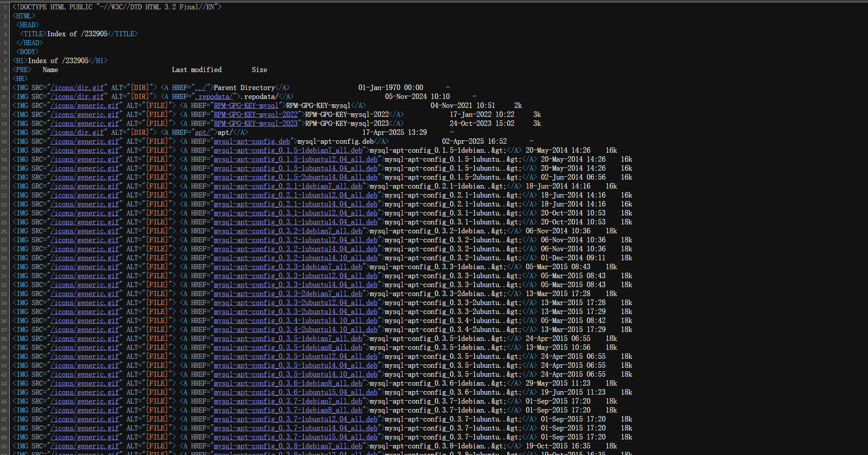This screenshot has height=455, width=868.
Task: Open mysql-apt-config_0.3.1-1ubuntu12.04_all.deb link
Action: pyautogui.click(x=296, y=213)
